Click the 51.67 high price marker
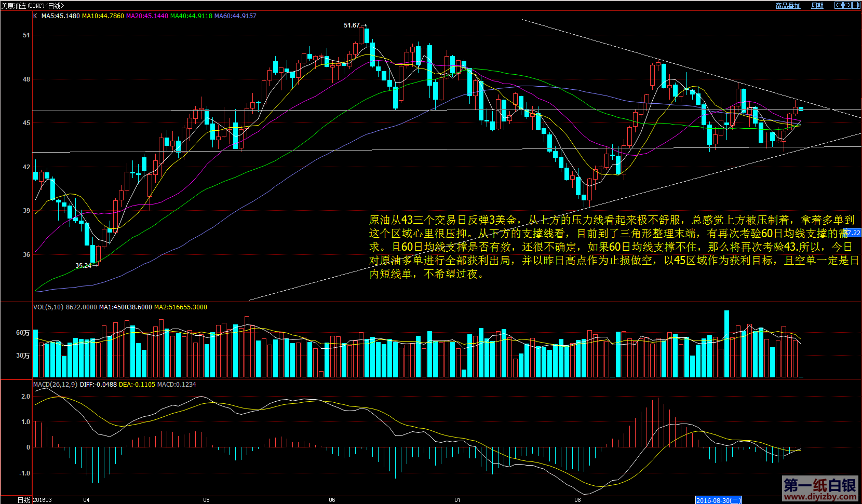This screenshot has width=862, height=504. (x=352, y=25)
